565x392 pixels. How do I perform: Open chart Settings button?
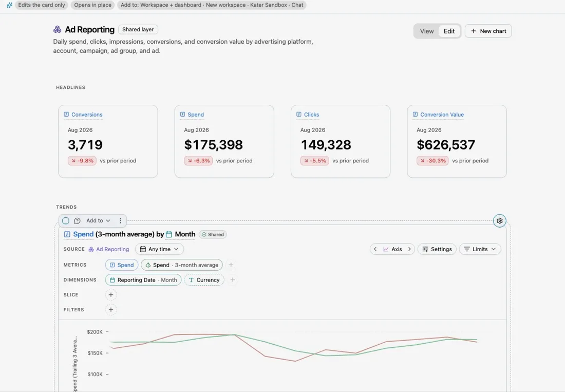pos(437,249)
